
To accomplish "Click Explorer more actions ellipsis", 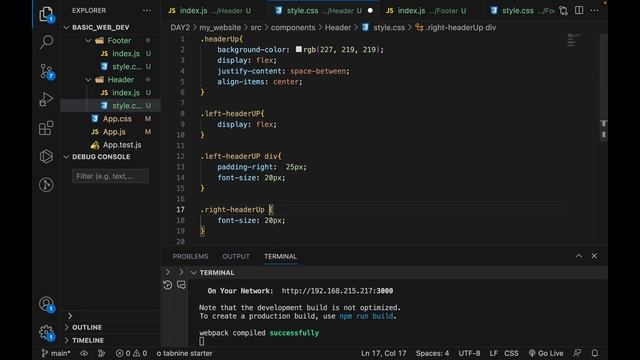I will point(147,11).
